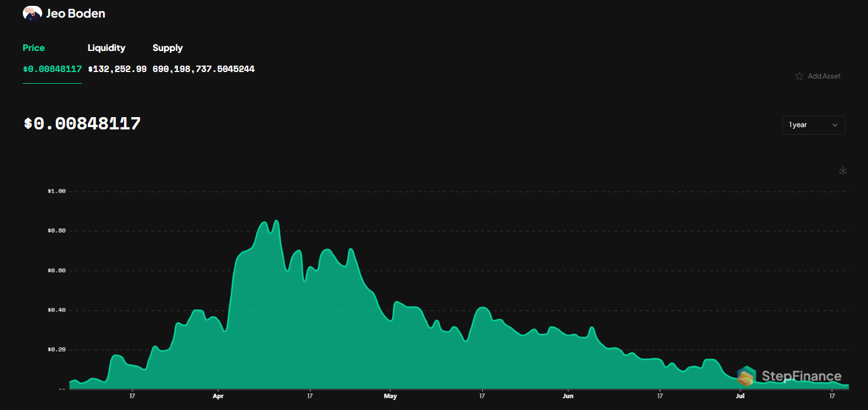Click the chart download icon
This screenshot has height=410, width=868.
[843, 169]
